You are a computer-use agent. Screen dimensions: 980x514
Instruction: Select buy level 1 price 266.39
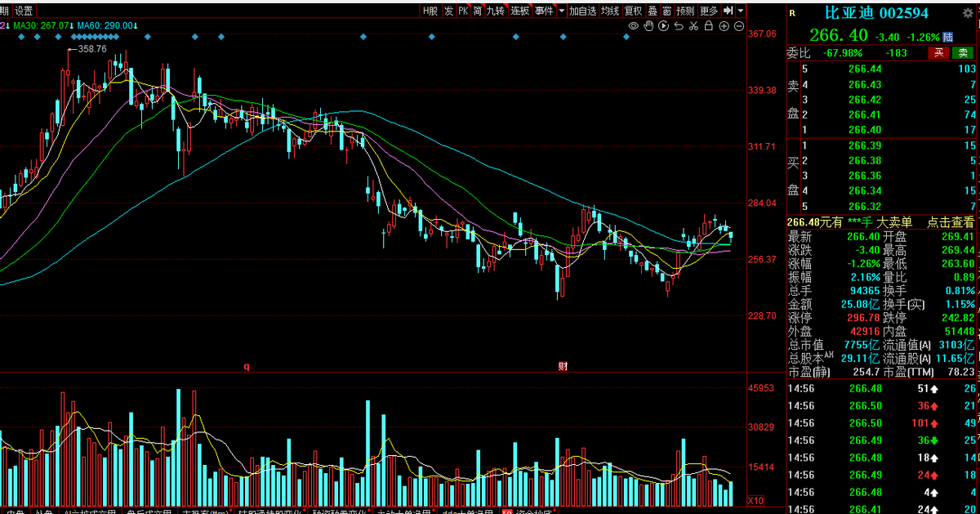pos(865,145)
